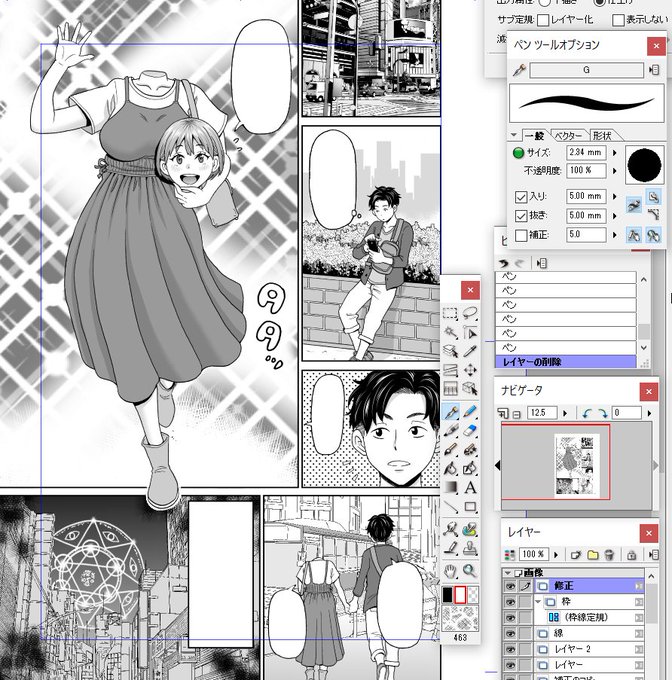The image size is (672, 680).
Task: Open the 抜き value slider arrow
Action: tap(614, 216)
